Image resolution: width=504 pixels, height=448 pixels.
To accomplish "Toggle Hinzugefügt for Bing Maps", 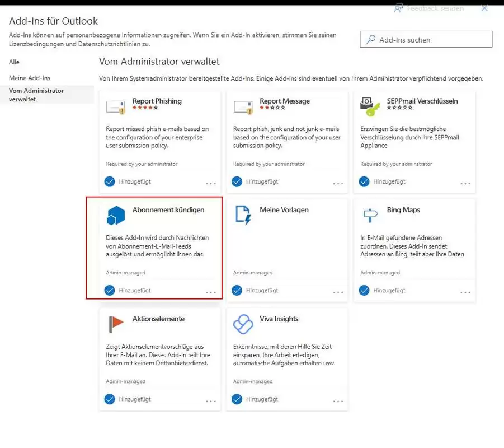I will coord(364,290).
